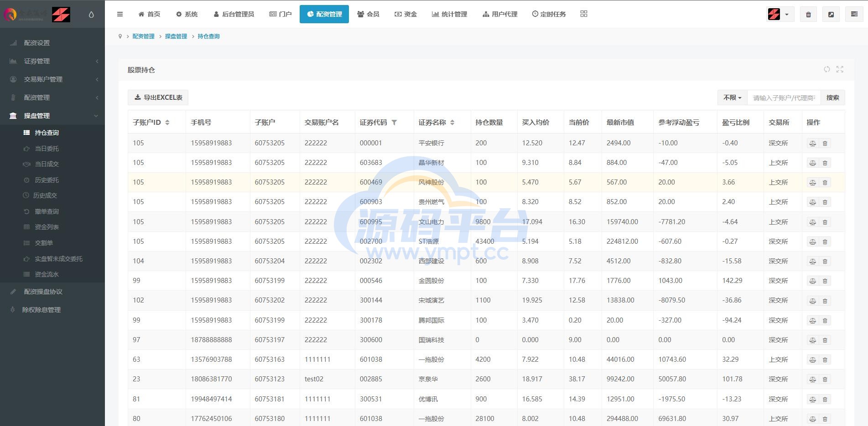
Task: Click the trash icon in the 平安银行 row
Action: (825, 143)
